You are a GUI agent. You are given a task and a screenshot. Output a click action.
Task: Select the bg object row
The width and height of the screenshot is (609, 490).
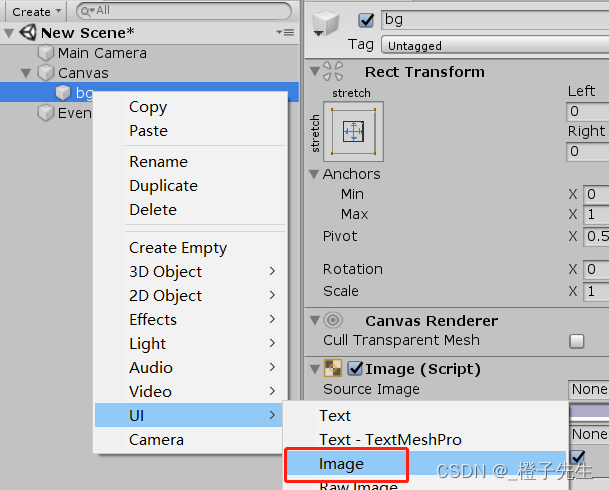149,92
